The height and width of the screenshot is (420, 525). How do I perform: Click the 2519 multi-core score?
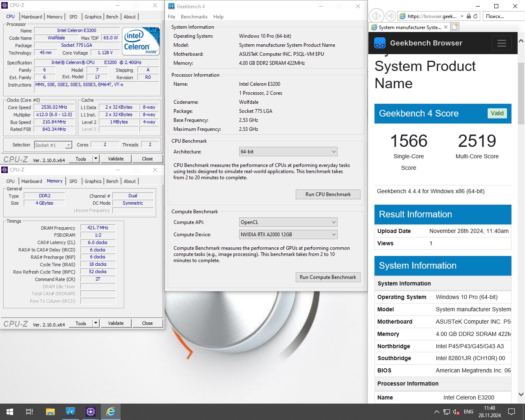click(x=477, y=141)
